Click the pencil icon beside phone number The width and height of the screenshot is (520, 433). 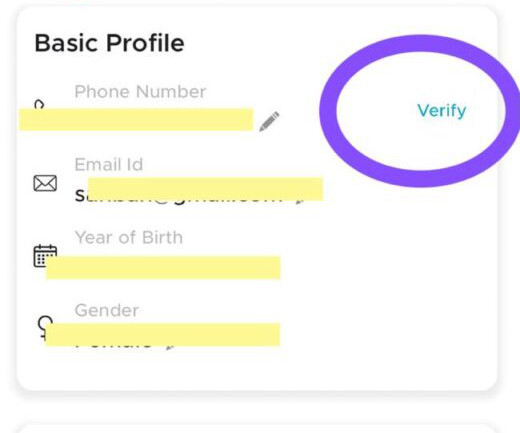269,121
